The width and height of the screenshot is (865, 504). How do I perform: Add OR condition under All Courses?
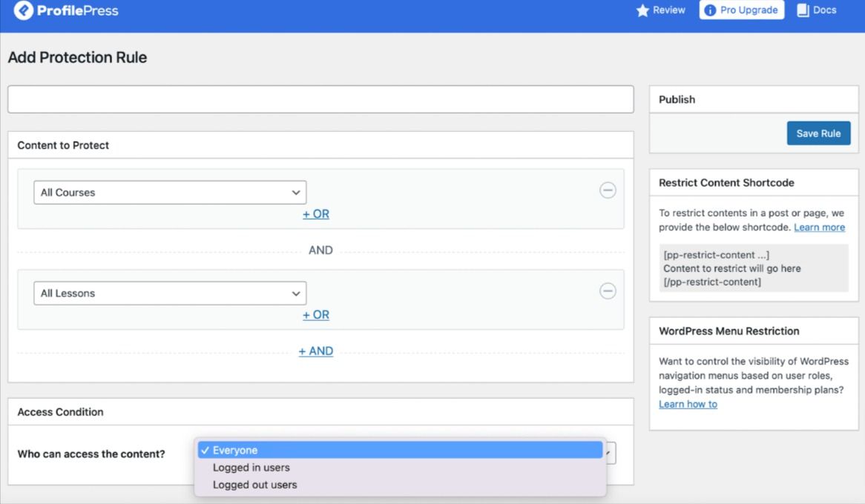click(x=316, y=214)
